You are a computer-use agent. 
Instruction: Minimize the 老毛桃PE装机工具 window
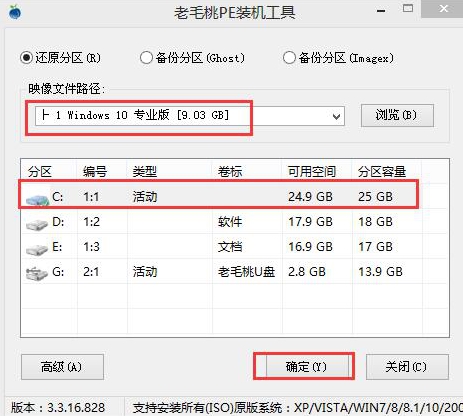[381, 11]
